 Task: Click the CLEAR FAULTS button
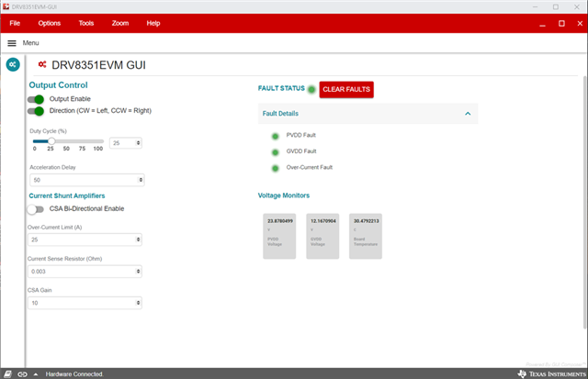[346, 90]
